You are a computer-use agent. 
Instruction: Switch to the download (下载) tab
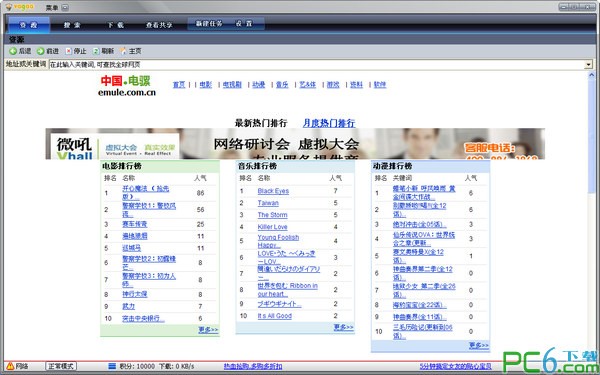point(115,25)
